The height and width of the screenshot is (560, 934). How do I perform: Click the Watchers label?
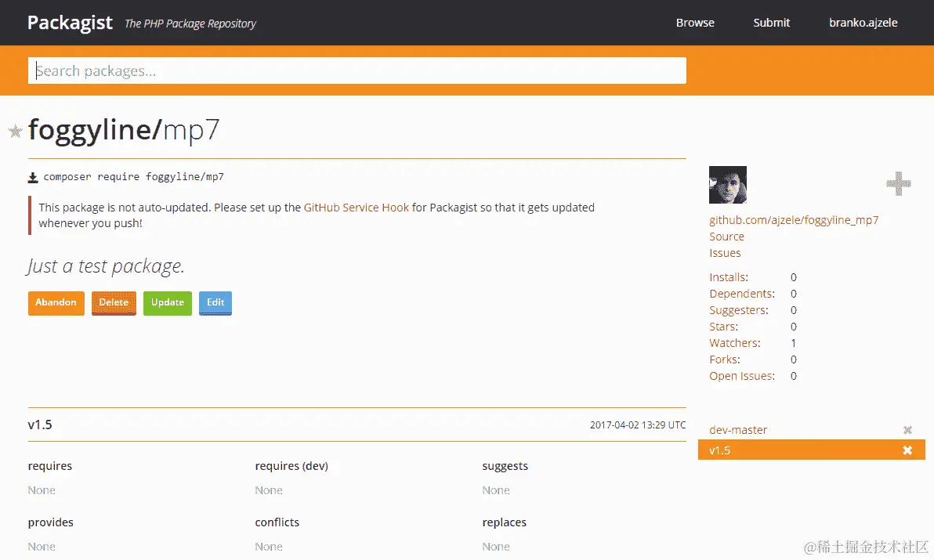734,343
